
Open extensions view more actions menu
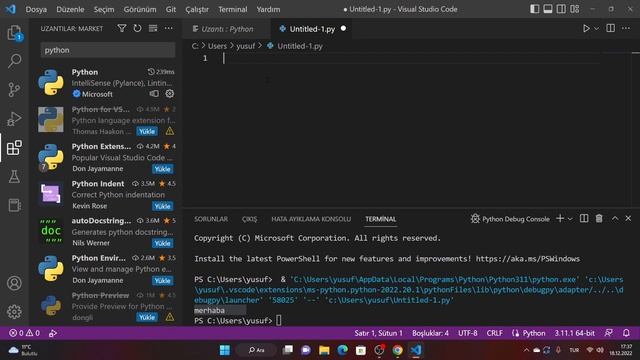[169, 28]
